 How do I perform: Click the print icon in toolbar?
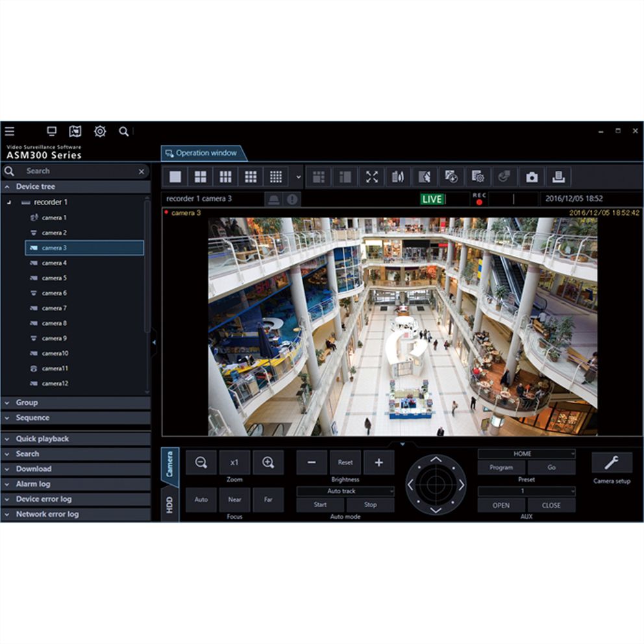(x=558, y=177)
